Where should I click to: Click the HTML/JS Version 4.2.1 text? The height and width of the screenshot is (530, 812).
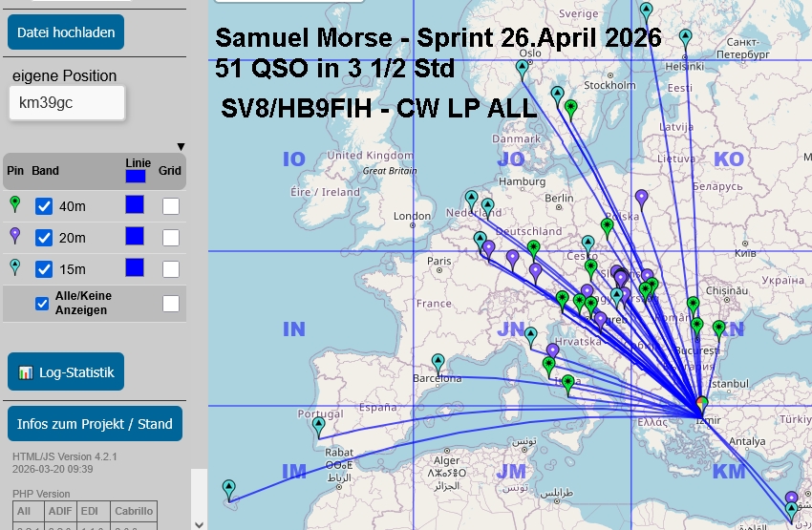65,456
